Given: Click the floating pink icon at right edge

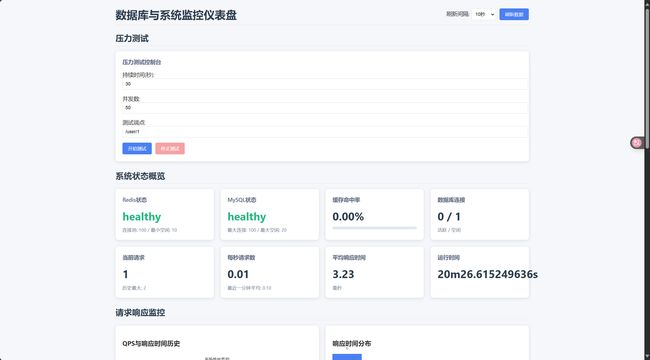Looking at the screenshot, I should tap(637, 143).
